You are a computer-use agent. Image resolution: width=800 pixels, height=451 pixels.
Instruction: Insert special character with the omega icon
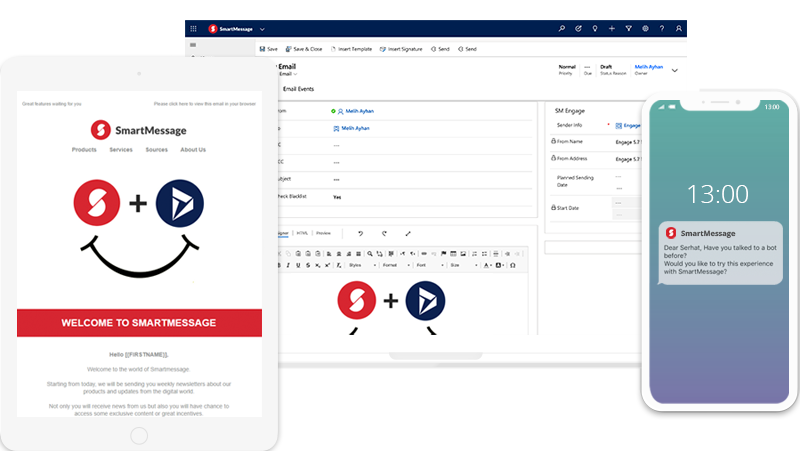513,265
